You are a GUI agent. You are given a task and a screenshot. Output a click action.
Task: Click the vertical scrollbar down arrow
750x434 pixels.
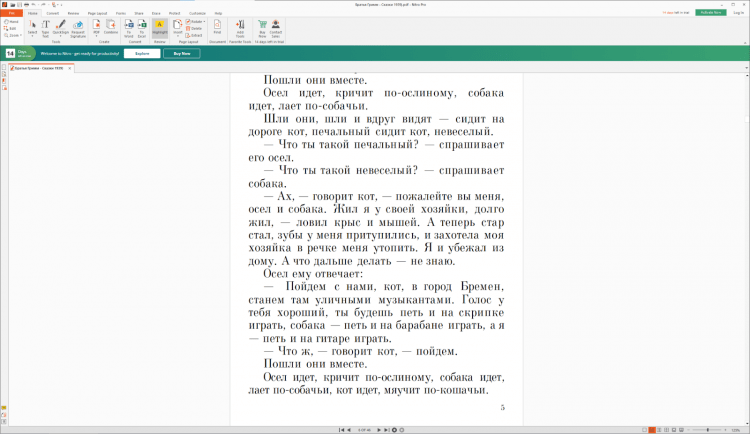747,423
